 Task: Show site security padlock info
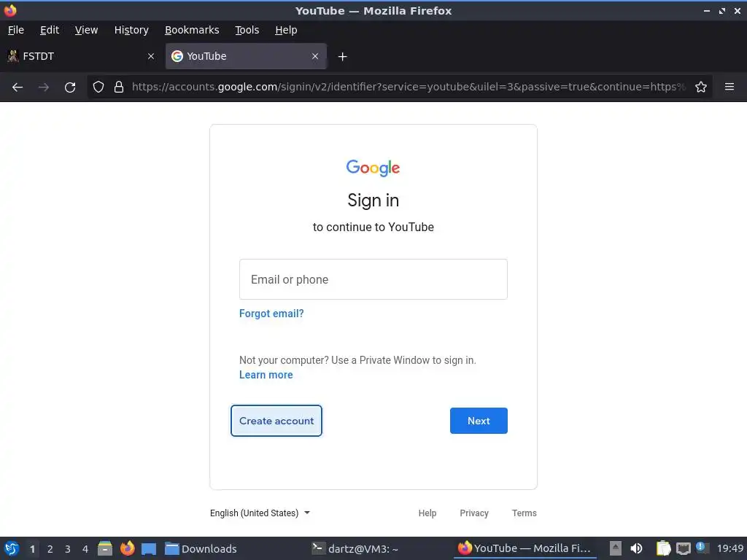pos(119,87)
